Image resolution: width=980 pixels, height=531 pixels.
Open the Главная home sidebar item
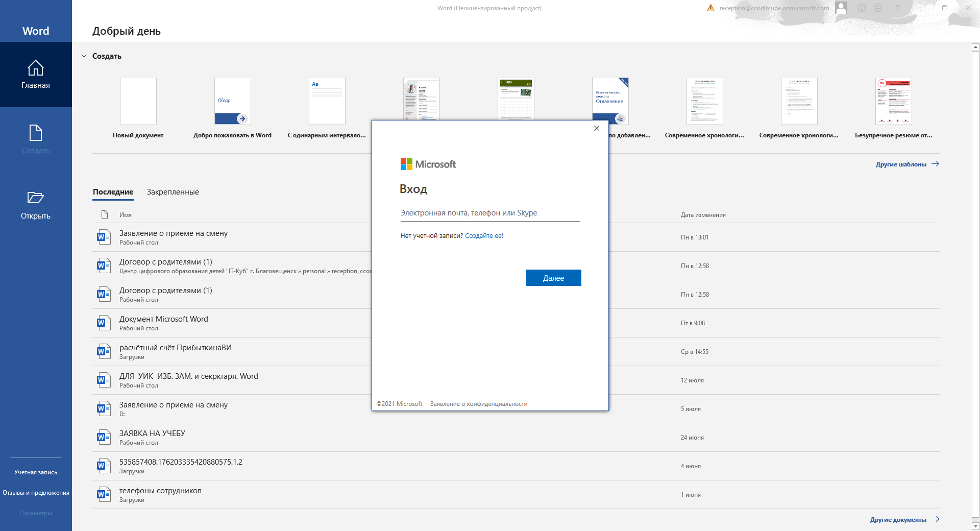[36, 75]
